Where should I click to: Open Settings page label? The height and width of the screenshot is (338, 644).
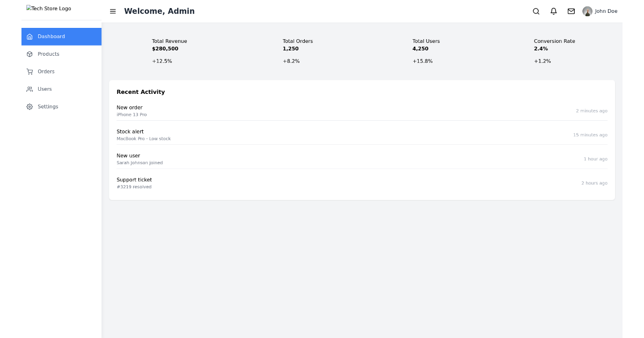point(48,107)
